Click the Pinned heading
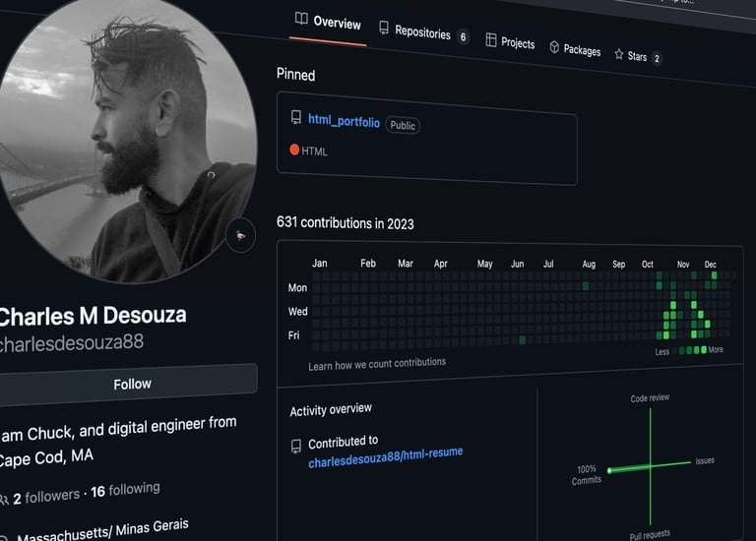 point(295,75)
